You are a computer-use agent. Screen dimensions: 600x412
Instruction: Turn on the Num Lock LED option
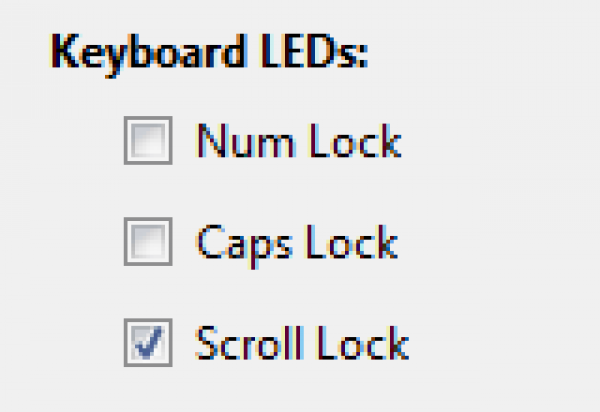tap(148, 140)
